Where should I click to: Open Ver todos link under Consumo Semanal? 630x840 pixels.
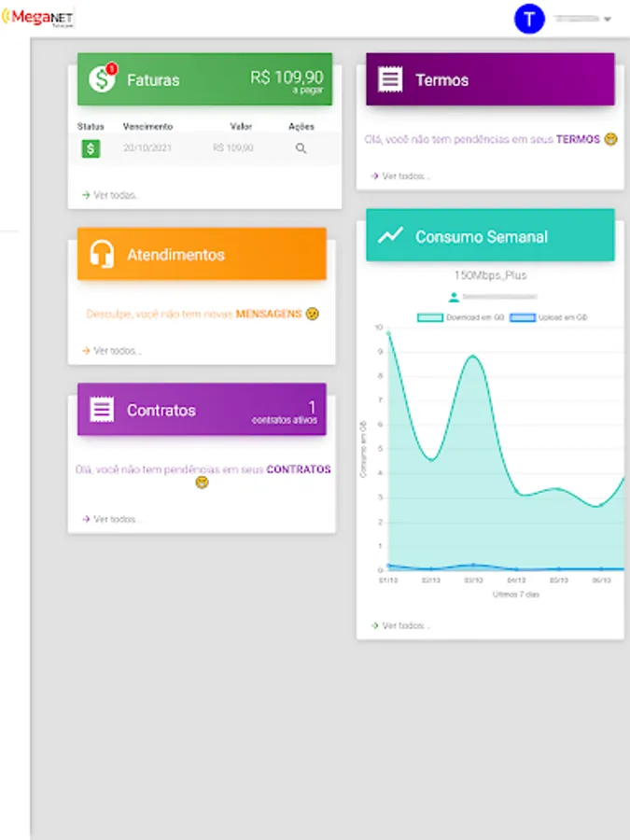coord(400,625)
